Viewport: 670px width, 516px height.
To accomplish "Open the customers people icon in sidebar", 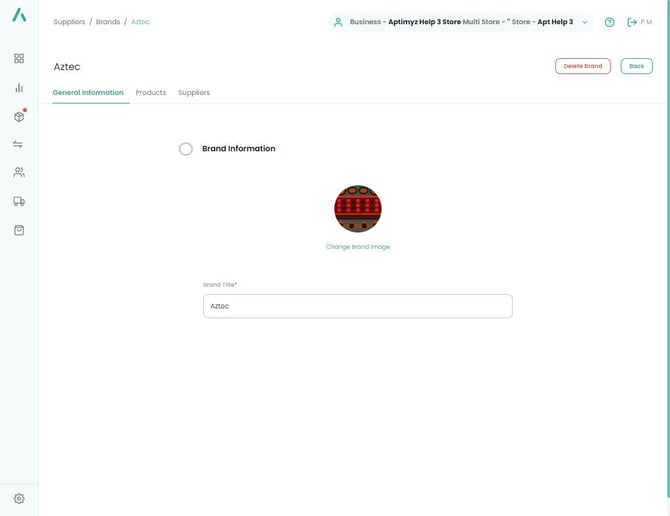I will (x=19, y=172).
